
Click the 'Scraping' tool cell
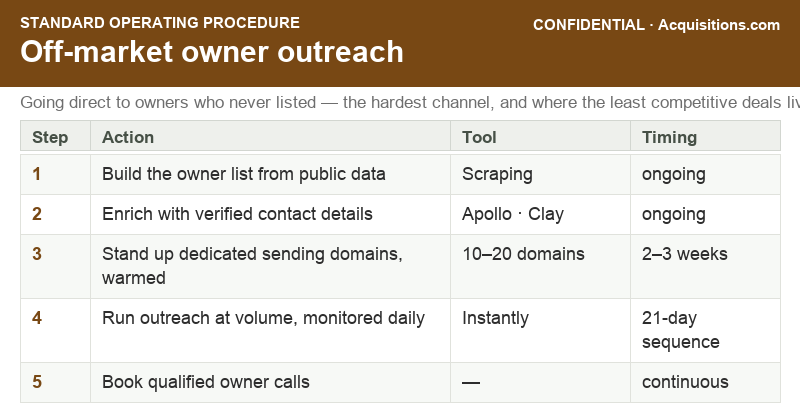click(540, 174)
